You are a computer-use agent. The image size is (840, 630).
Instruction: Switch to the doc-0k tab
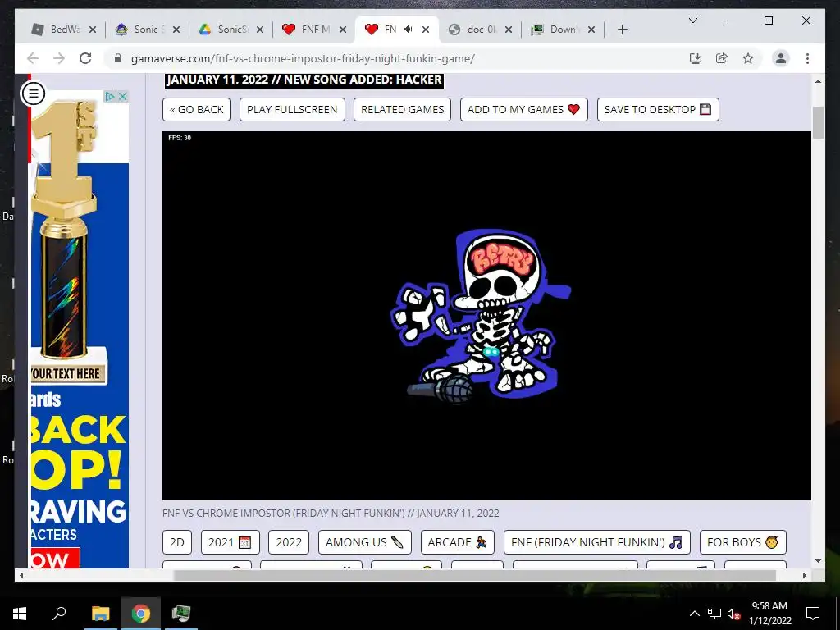coord(481,30)
